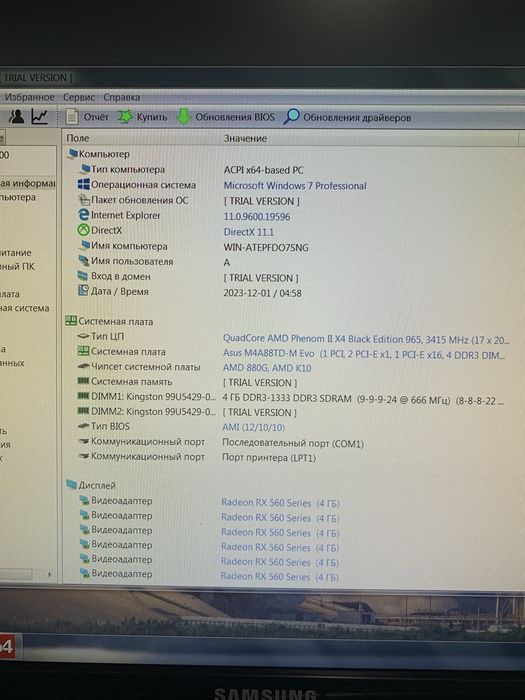The height and width of the screenshot is (700, 525).
Task: Click the green Купить star icon
Action: (125, 117)
